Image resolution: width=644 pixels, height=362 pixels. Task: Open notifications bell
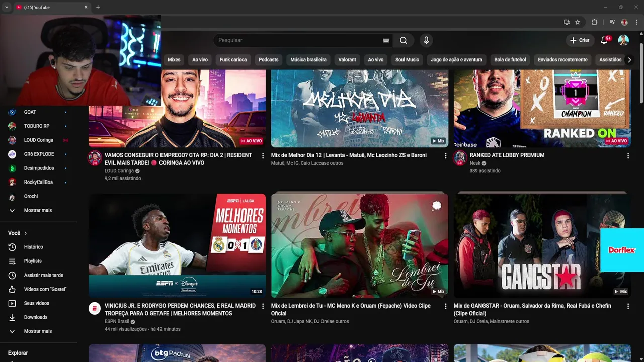coord(604,40)
